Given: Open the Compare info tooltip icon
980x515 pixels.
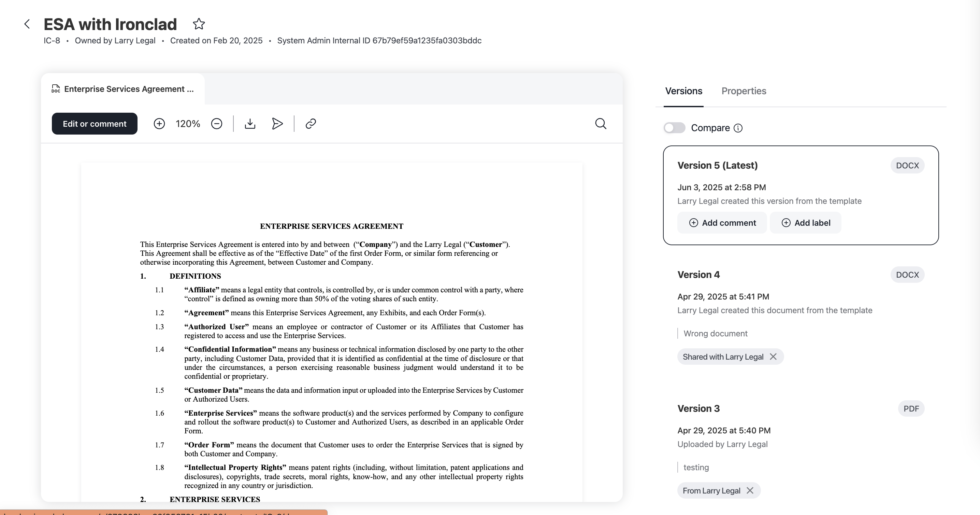Looking at the screenshot, I should [x=738, y=128].
